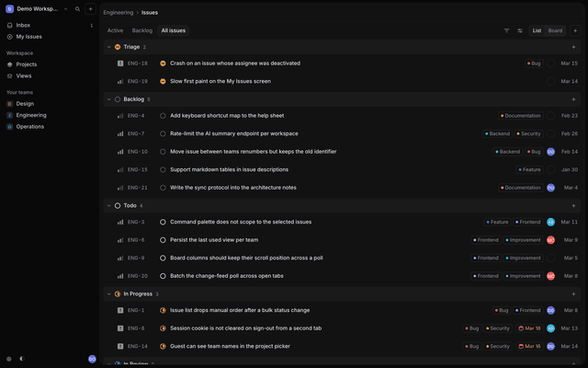Click the Documentation label on ENG-4
This screenshot has width=588, height=368.
(521, 116)
